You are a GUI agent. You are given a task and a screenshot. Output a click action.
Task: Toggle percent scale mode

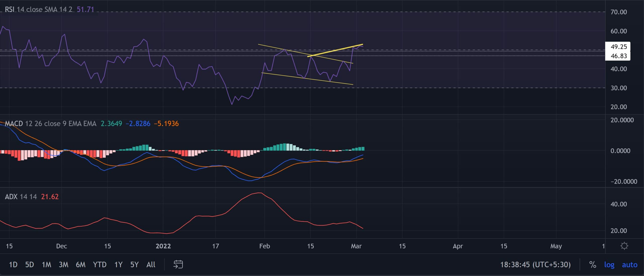point(592,265)
